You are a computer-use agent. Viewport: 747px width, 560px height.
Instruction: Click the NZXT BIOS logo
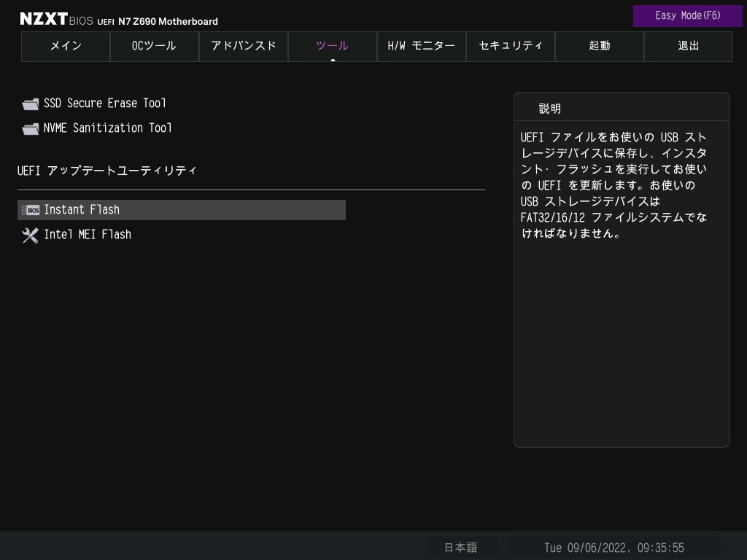click(x=56, y=19)
